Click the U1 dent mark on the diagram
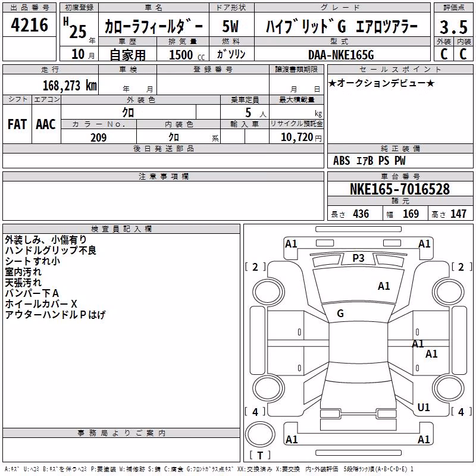This screenshot has width=476, height=476. point(424,407)
